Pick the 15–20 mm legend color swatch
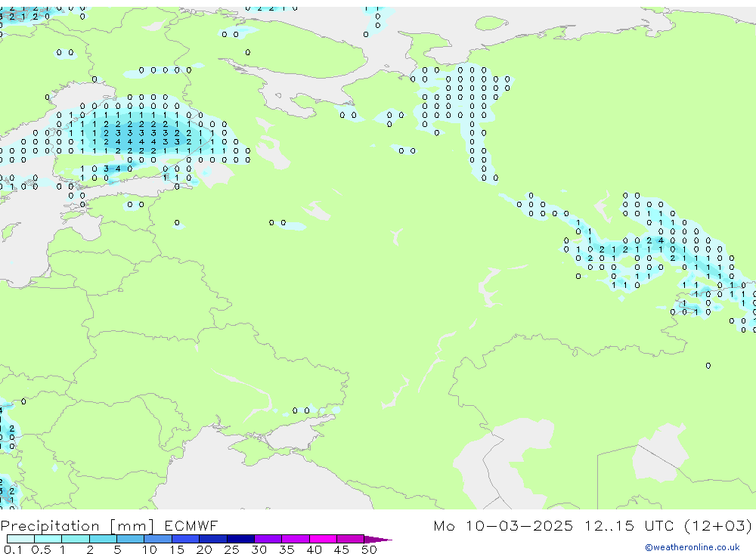The image size is (756, 554). [x=186, y=539]
